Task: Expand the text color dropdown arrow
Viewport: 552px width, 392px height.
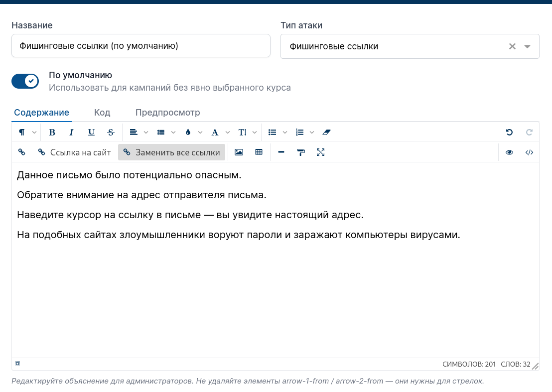Action: [x=200, y=132]
